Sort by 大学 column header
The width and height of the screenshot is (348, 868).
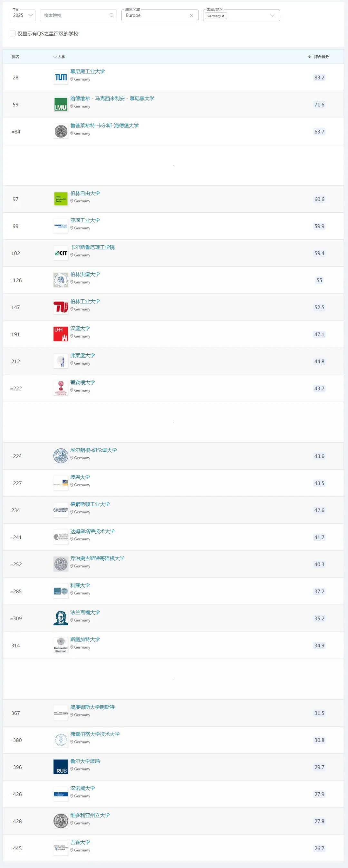pos(59,57)
